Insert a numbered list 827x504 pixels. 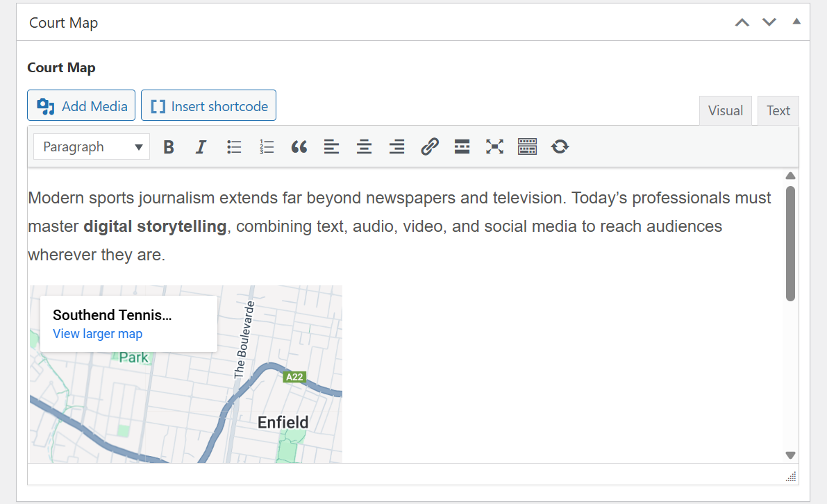click(x=267, y=147)
